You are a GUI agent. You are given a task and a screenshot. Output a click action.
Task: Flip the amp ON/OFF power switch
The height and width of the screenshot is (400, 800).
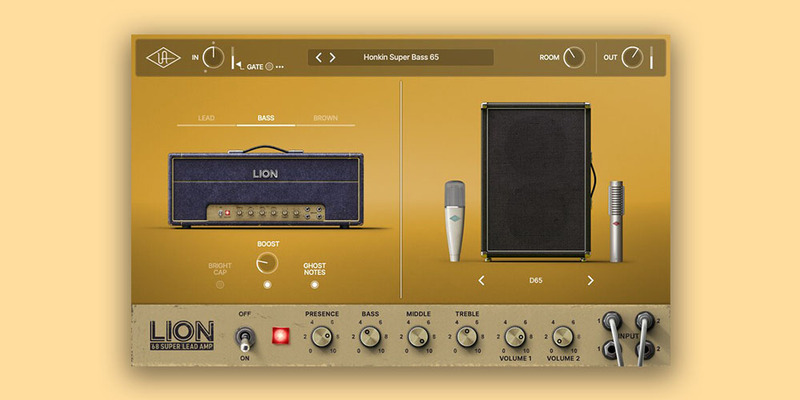click(244, 338)
